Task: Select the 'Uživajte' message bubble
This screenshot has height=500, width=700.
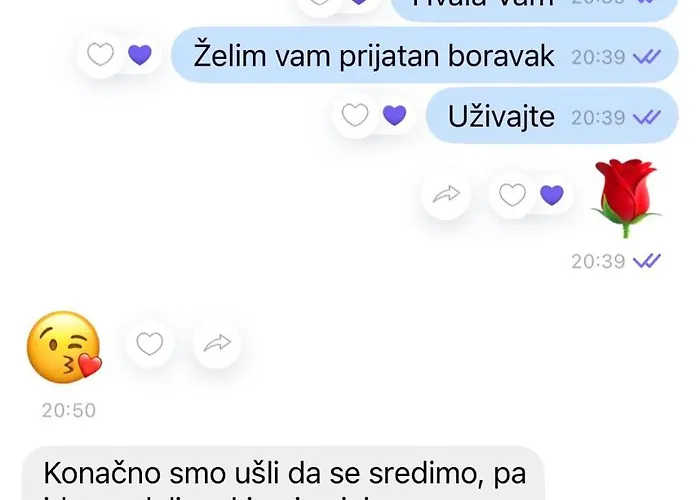Action: point(552,116)
